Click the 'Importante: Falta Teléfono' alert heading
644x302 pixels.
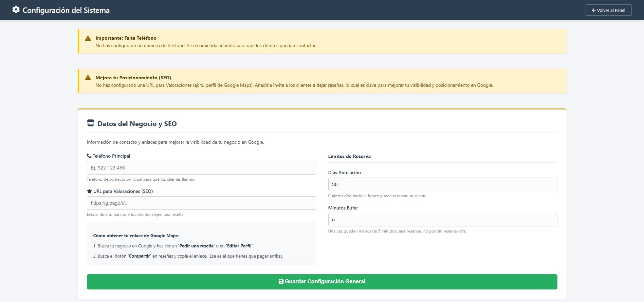126,38
